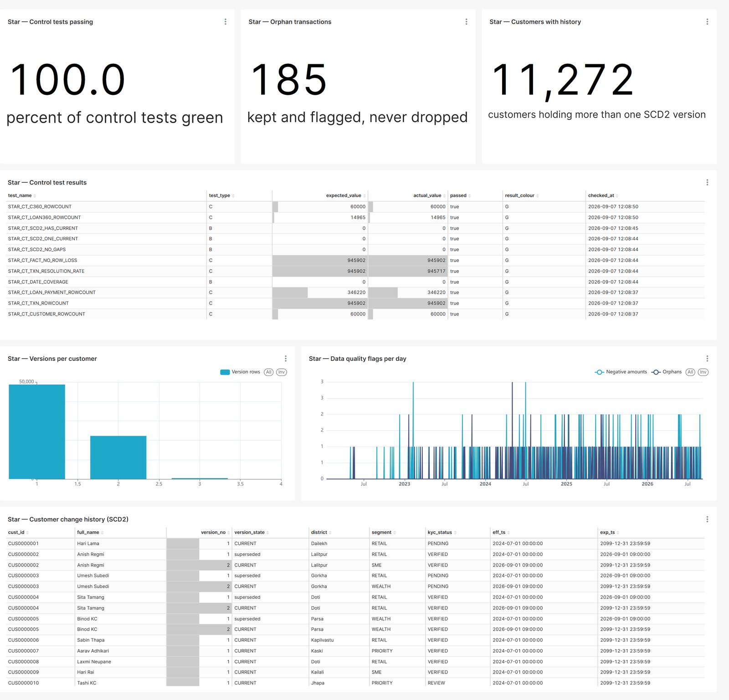Toggle the Orphans legend series

(667, 372)
